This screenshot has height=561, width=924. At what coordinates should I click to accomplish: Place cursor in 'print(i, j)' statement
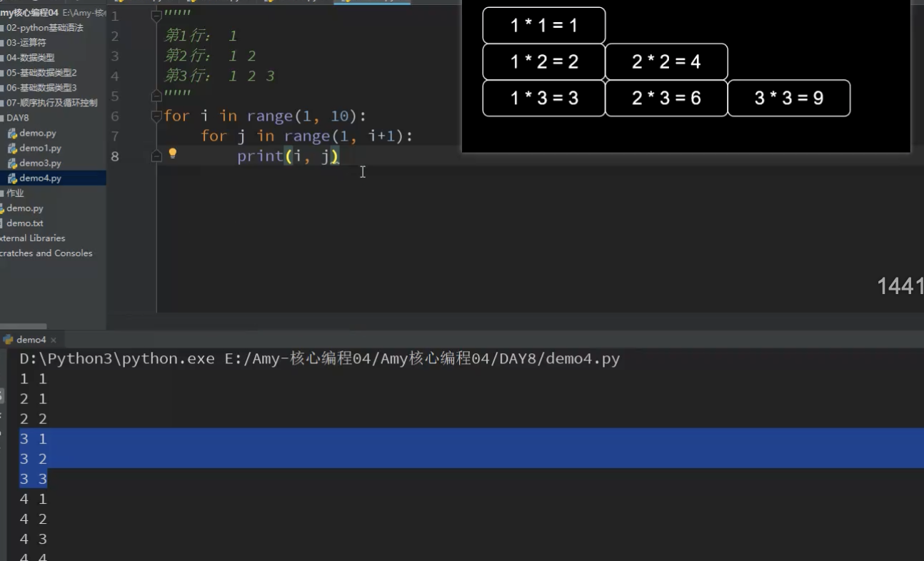(288, 156)
